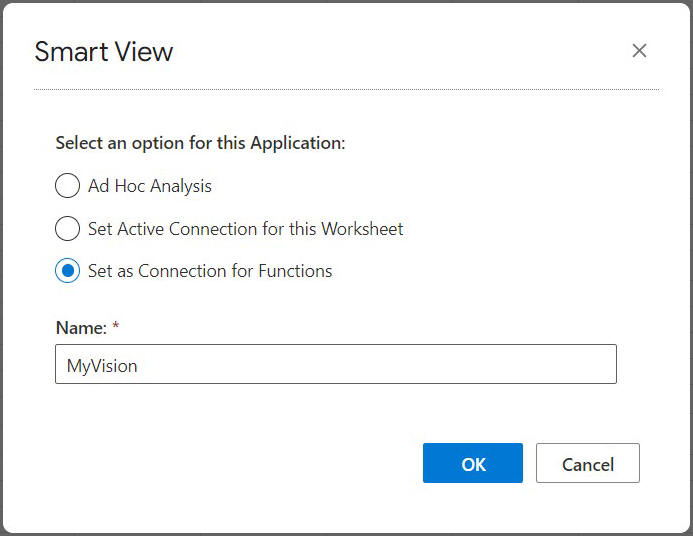Confirm the dialog with the OK button
Image resolution: width=693 pixels, height=536 pixels.
click(x=472, y=463)
